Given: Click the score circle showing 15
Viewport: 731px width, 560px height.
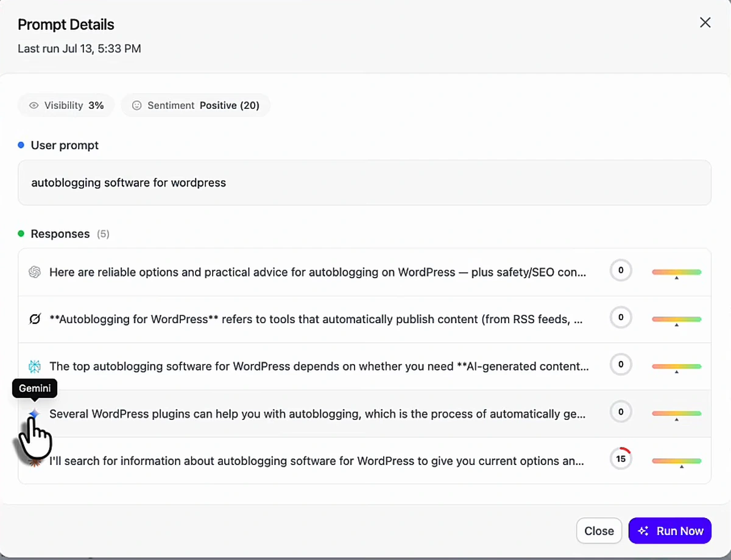Looking at the screenshot, I should pyautogui.click(x=621, y=459).
